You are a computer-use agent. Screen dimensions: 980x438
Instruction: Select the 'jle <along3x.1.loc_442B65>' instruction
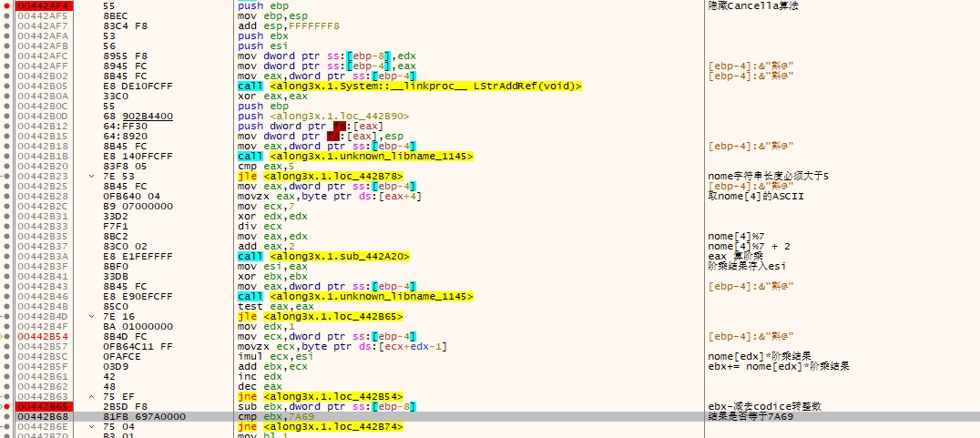tap(321, 316)
